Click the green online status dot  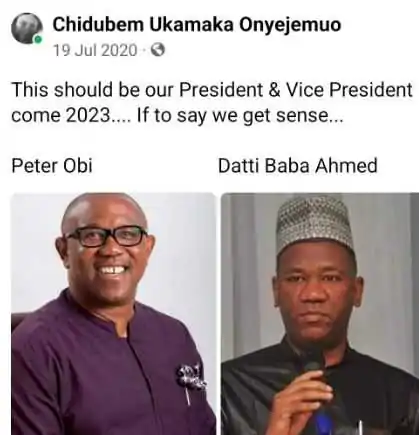click(x=38, y=40)
